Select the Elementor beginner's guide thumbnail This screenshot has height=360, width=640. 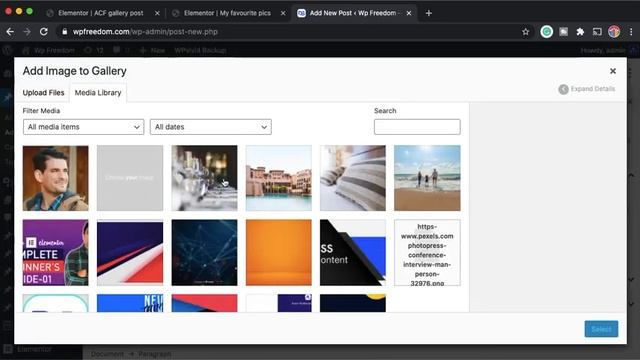[56, 253]
